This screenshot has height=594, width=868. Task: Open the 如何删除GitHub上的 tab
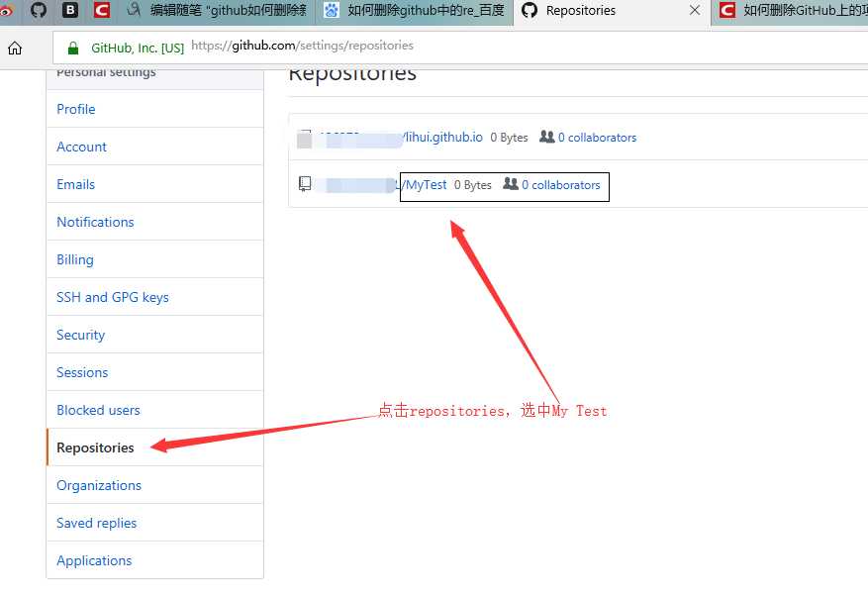pos(790,11)
